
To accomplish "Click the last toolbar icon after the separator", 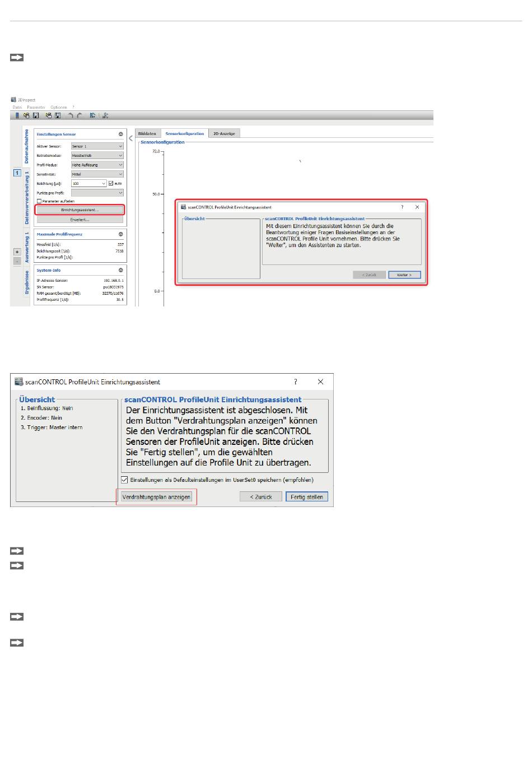I will [105, 115].
